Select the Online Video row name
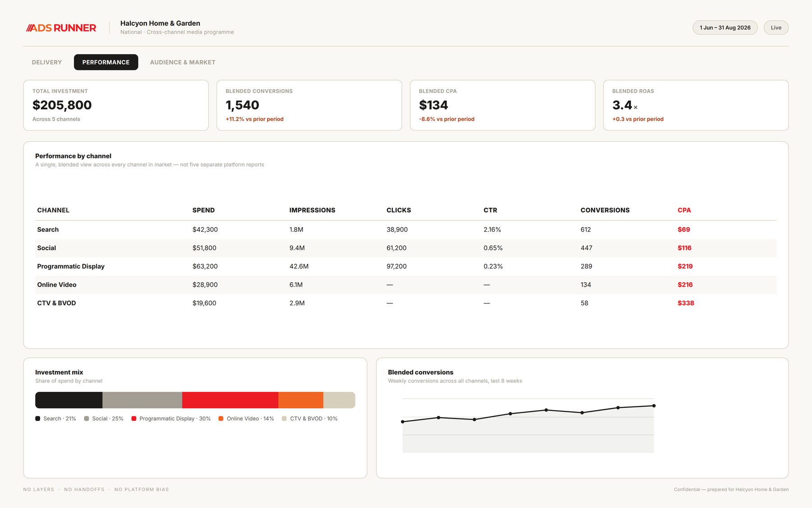Screen dimensions: 812x508 point(57,285)
